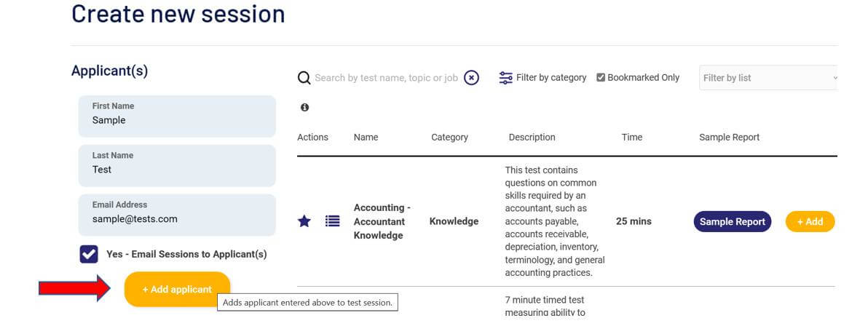This screenshot has width=868, height=326.
Task: Click into the Email Address field
Action: click(x=177, y=215)
